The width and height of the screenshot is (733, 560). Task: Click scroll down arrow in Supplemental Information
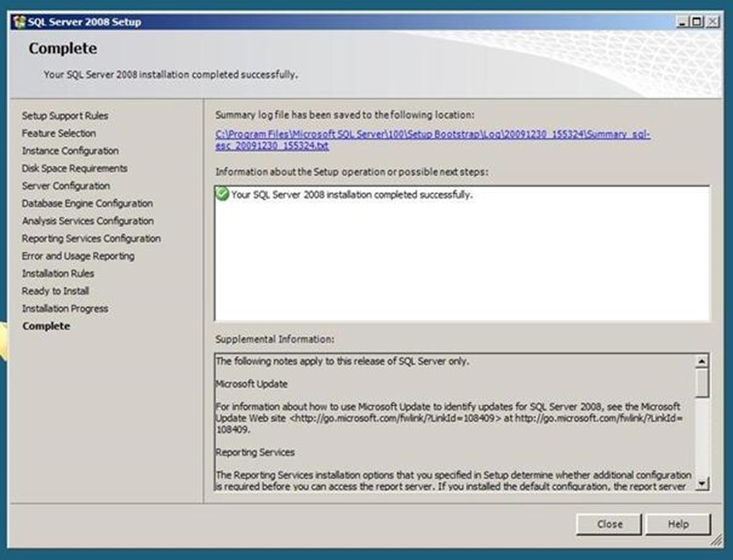(x=702, y=483)
